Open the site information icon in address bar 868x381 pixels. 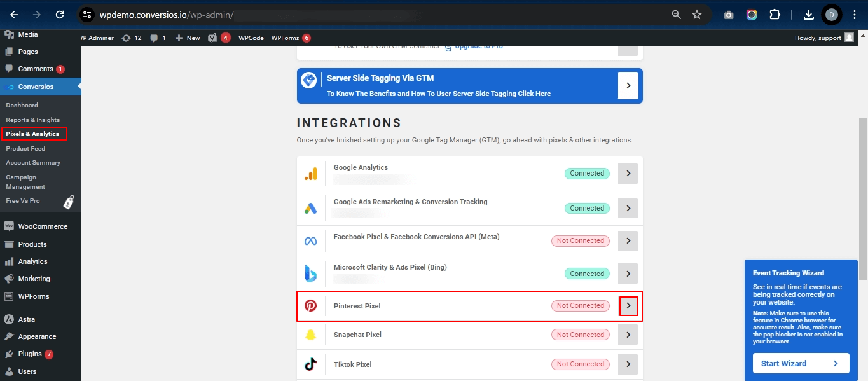pyautogui.click(x=87, y=14)
